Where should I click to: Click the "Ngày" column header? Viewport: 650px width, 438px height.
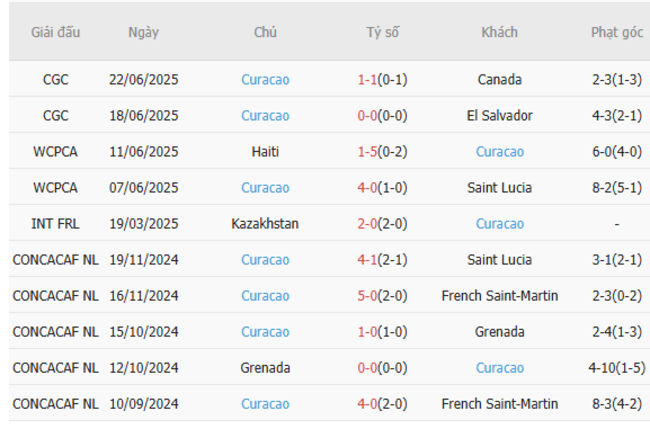pyautogui.click(x=143, y=32)
